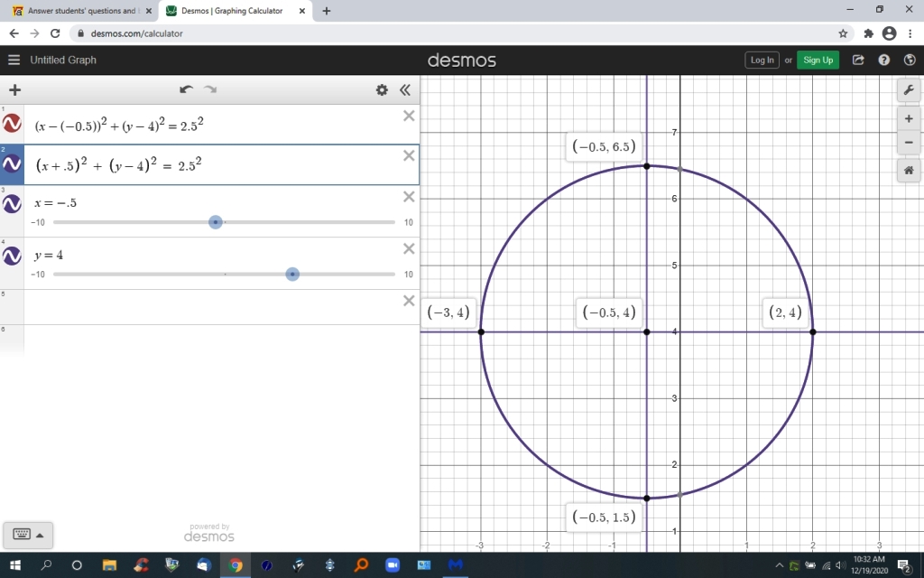The height and width of the screenshot is (578, 924).
Task: Click the Log In button
Action: (x=762, y=61)
